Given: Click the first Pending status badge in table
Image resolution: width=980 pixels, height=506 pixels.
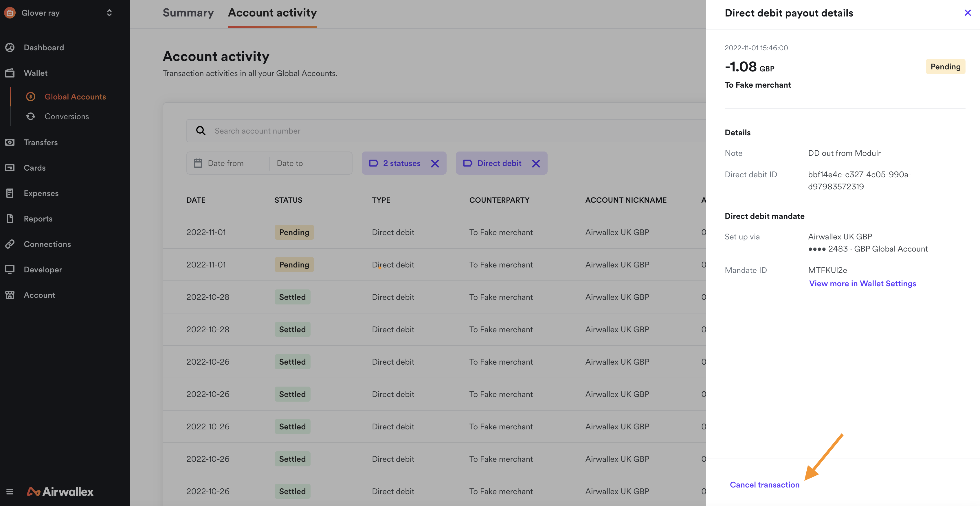Looking at the screenshot, I should [294, 232].
